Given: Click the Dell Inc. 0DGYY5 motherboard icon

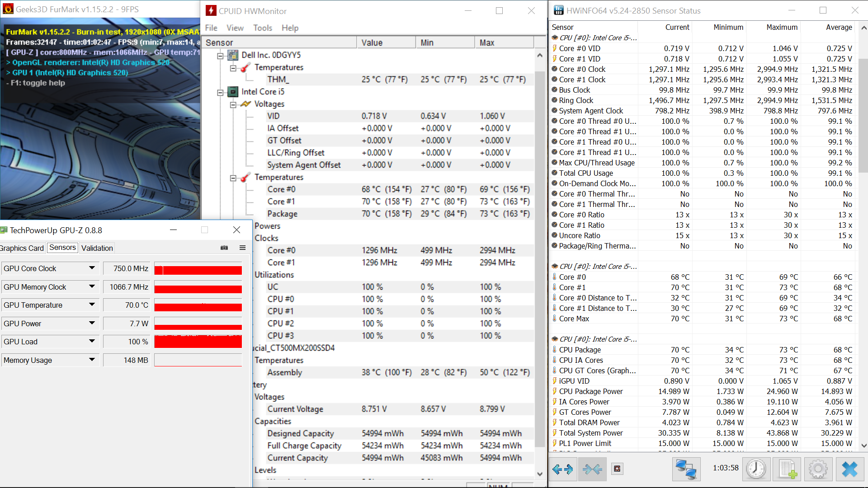Looking at the screenshot, I should tap(233, 55).
